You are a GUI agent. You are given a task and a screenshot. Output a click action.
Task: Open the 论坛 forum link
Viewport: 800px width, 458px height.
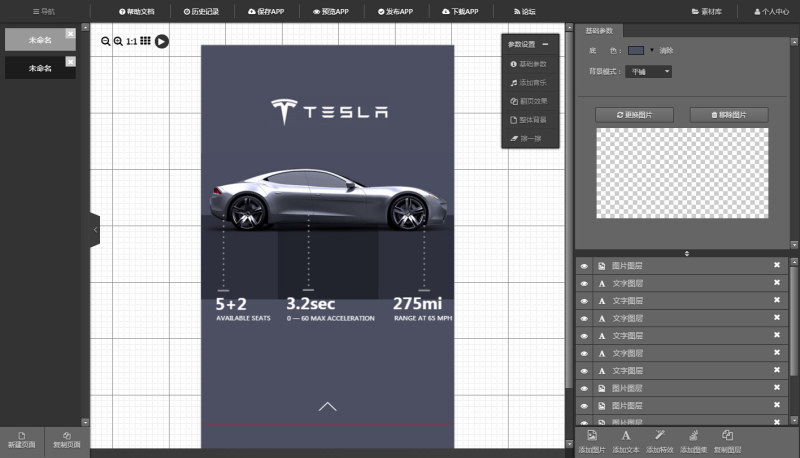click(524, 11)
